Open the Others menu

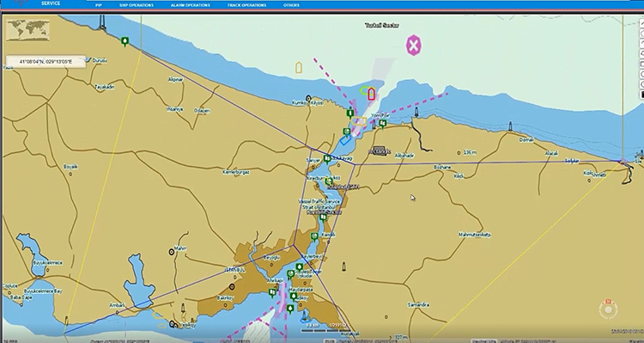[291, 5]
